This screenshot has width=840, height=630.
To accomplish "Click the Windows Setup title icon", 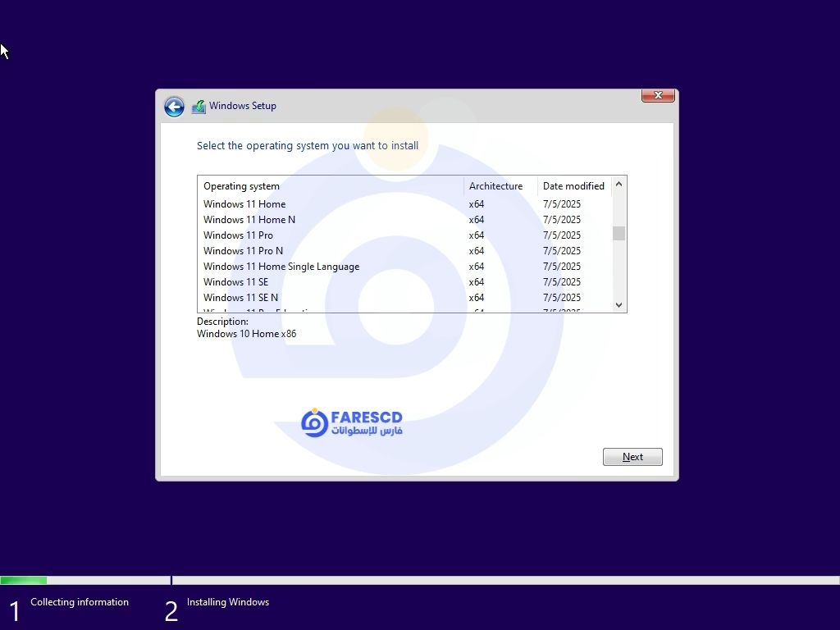I will (199, 106).
